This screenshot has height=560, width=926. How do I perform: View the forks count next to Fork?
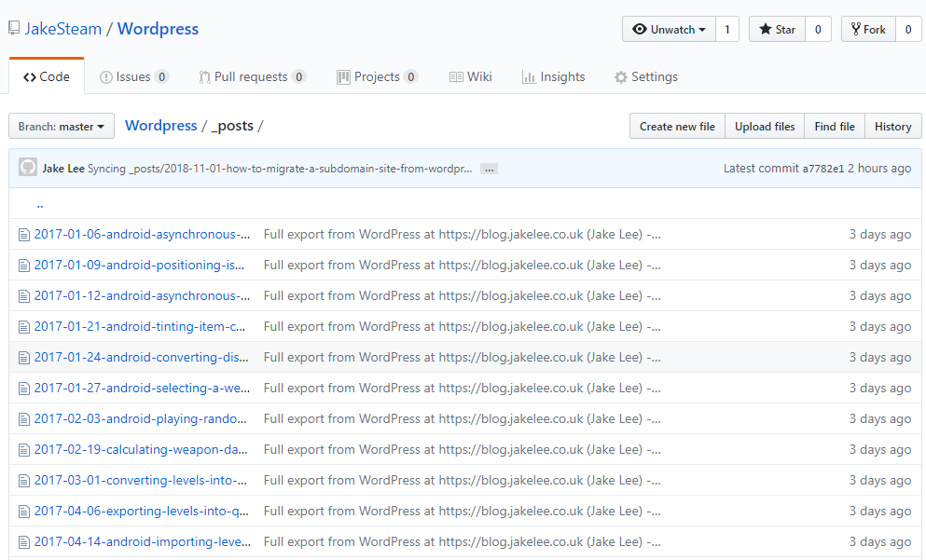pyautogui.click(x=908, y=30)
